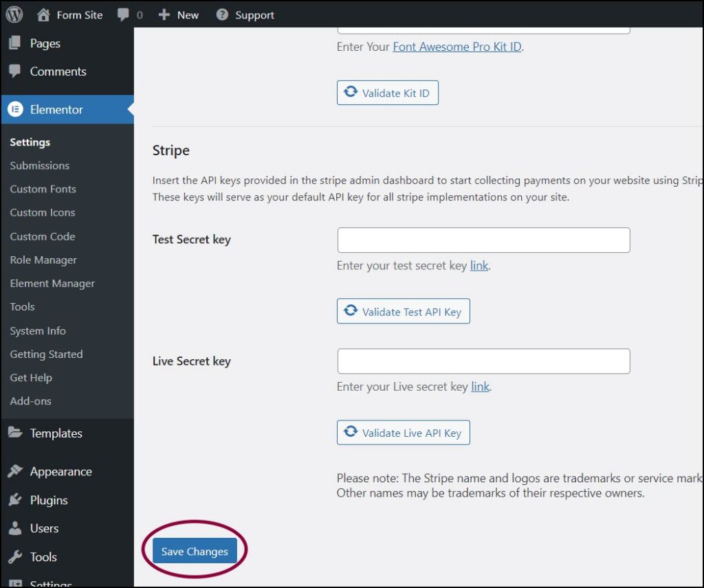The height and width of the screenshot is (588, 704).
Task: Click inside the Live Secret key field
Action: tap(483, 361)
